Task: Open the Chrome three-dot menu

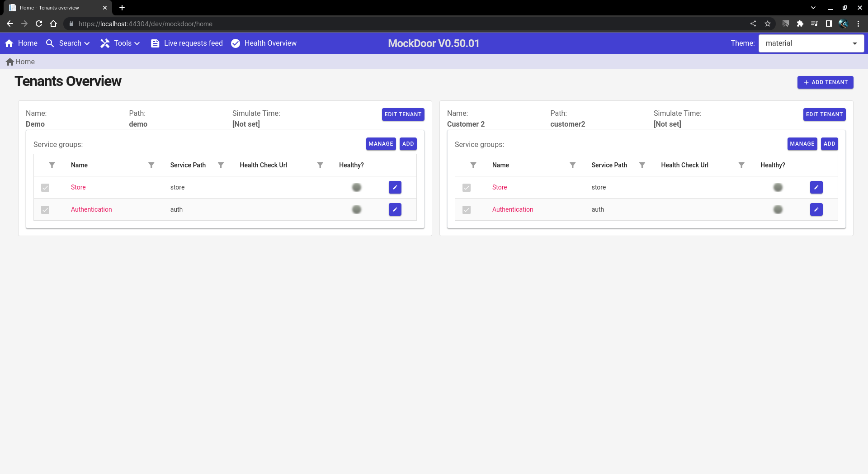Action: (x=858, y=24)
